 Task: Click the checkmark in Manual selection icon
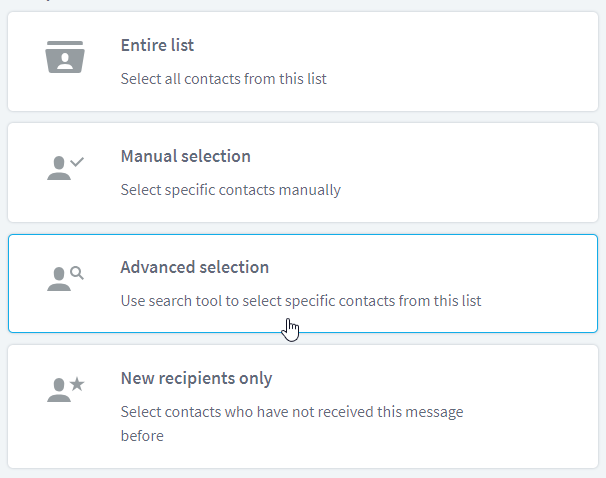click(x=77, y=162)
